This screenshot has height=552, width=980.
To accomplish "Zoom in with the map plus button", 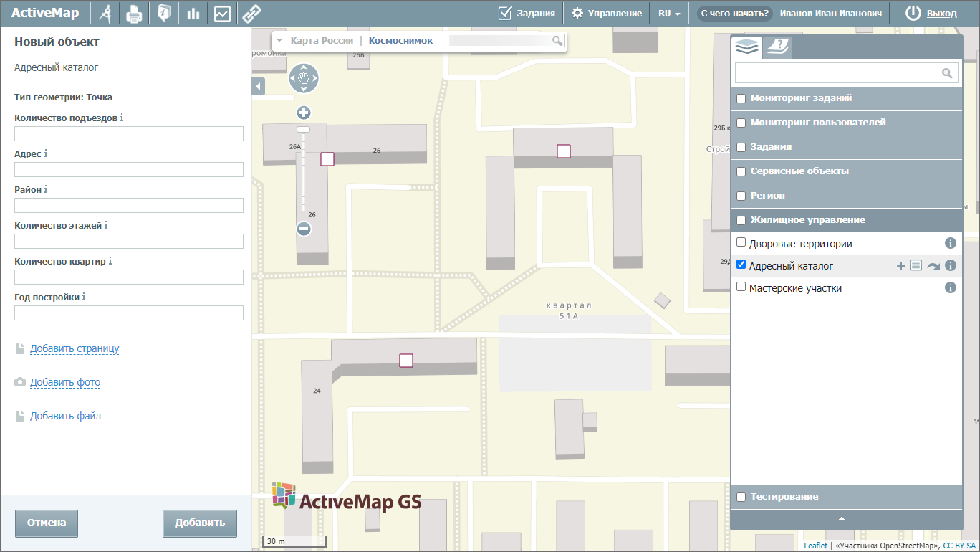I will [304, 113].
